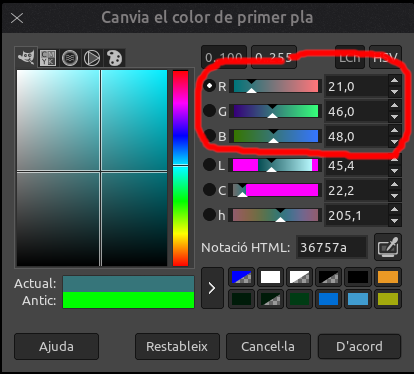Add current color to history arrow
414x374 pixels.
[212, 288]
